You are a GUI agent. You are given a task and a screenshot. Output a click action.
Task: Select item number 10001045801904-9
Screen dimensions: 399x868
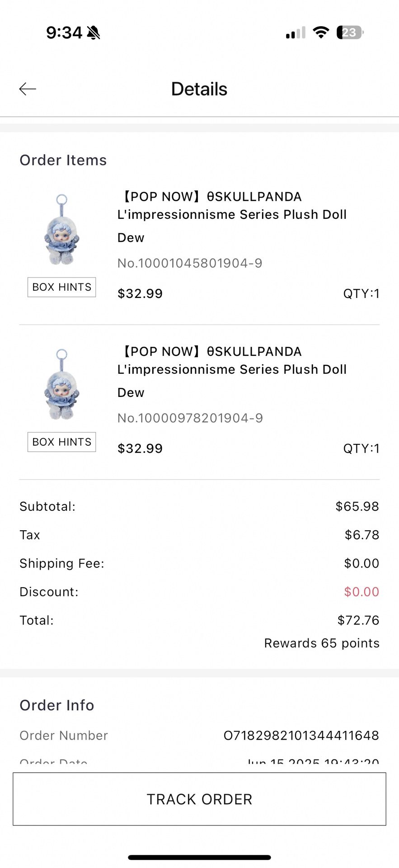click(190, 263)
